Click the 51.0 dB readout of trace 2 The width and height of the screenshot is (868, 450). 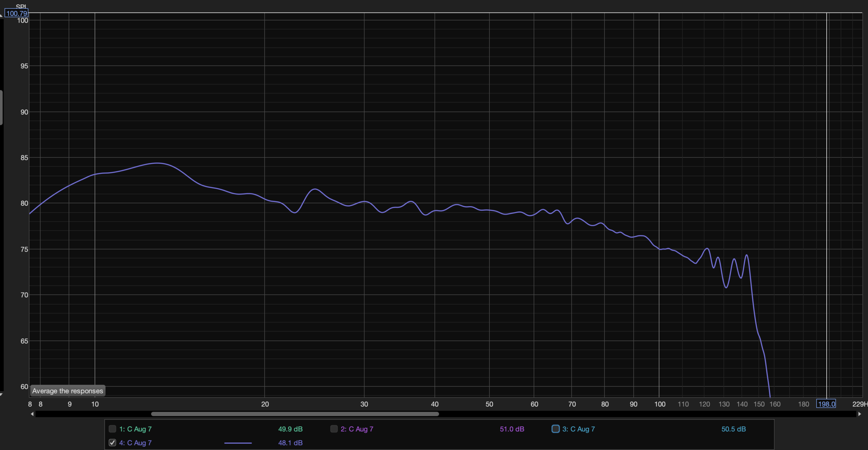[x=512, y=429]
